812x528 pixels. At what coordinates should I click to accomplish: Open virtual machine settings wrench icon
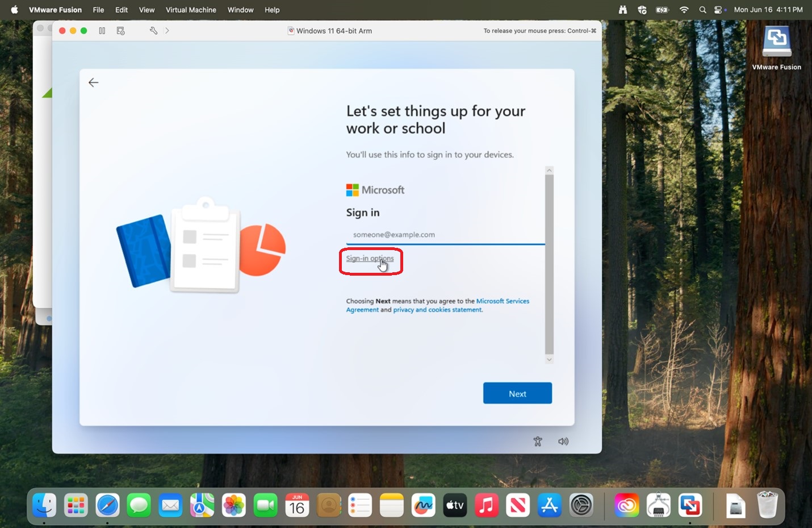(153, 31)
